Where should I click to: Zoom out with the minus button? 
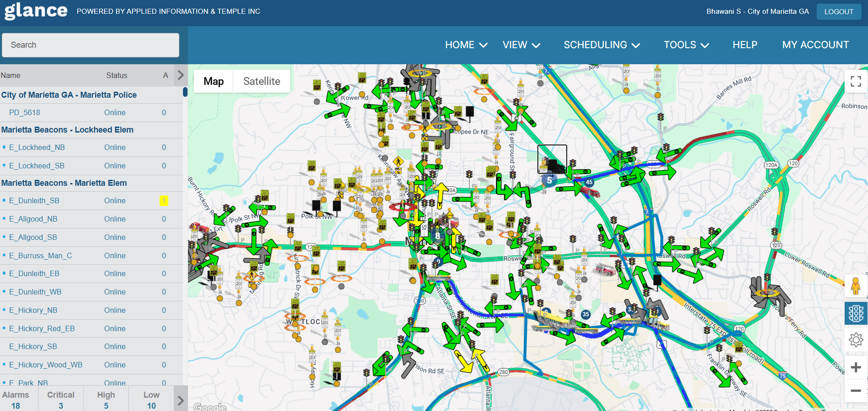856,391
